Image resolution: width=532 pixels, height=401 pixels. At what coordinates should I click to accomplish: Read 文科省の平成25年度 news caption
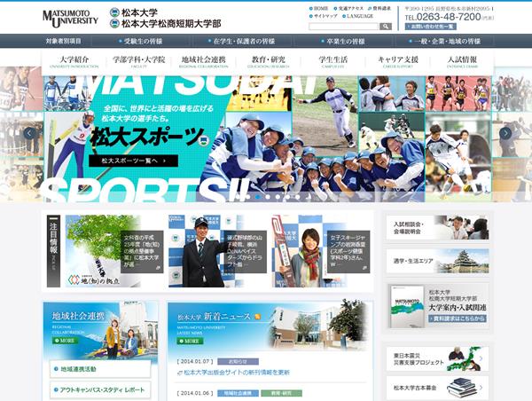142,251
